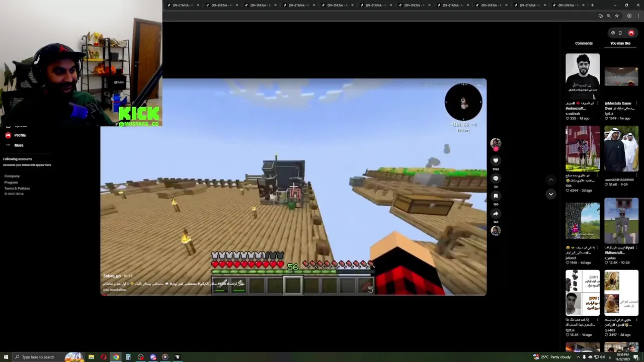Open File Explorer from taskbar

(91, 357)
